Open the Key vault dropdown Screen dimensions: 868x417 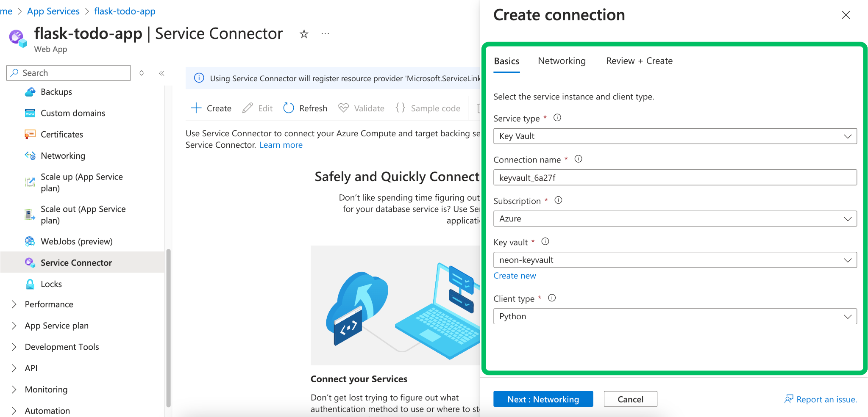tap(675, 260)
